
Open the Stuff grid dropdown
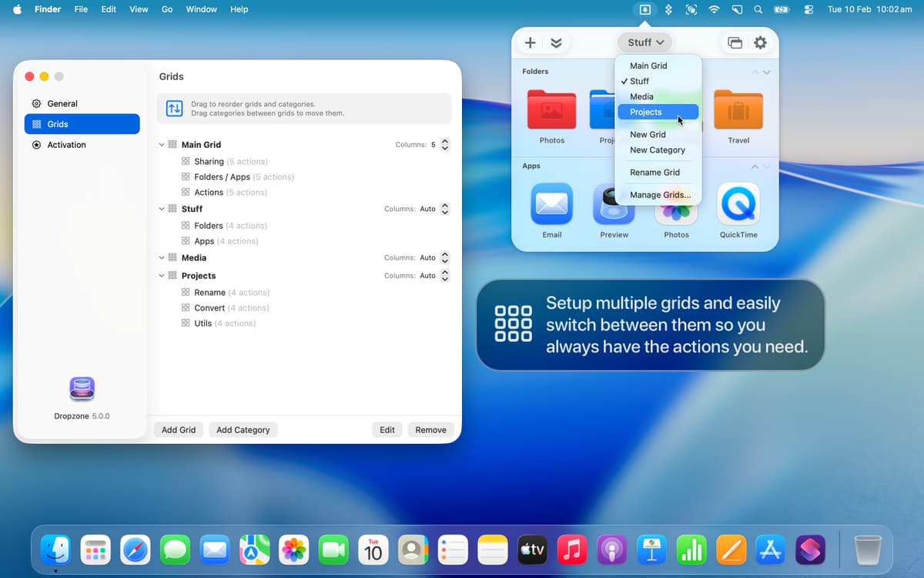645,42
